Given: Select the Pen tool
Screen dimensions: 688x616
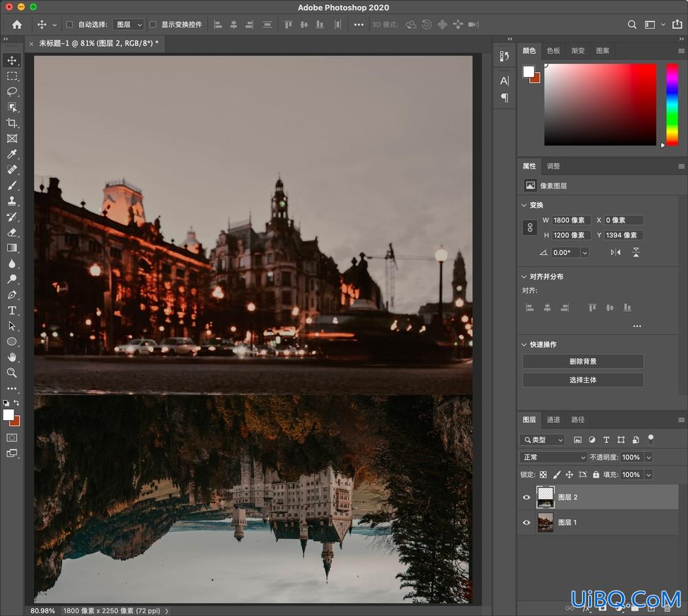Looking at the screenshot, I should point(12,295).
